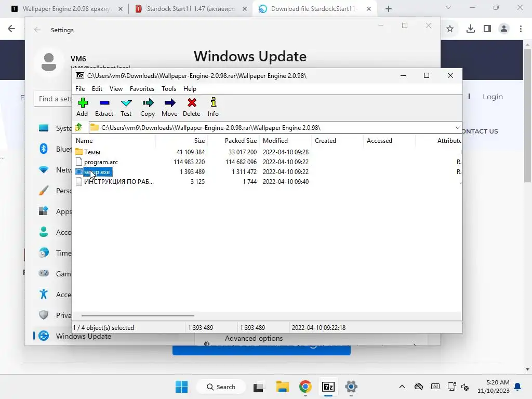Show hidden system tray icons
The image size is (532, 399).
(x=402, y=387)
